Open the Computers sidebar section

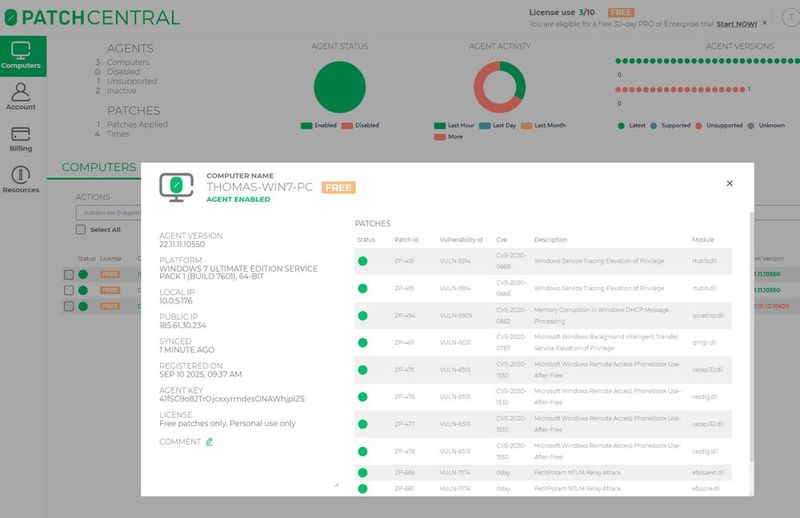pos(23,54)
